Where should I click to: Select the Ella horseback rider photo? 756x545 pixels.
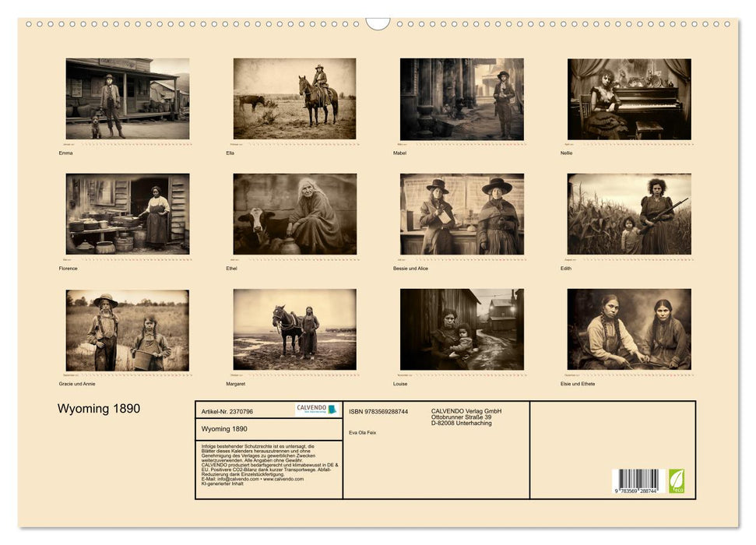(294, 99)
